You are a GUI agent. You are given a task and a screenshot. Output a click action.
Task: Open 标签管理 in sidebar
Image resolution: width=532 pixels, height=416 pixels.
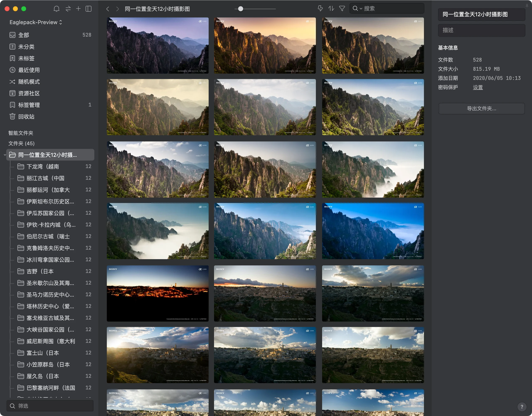point(50,105)
